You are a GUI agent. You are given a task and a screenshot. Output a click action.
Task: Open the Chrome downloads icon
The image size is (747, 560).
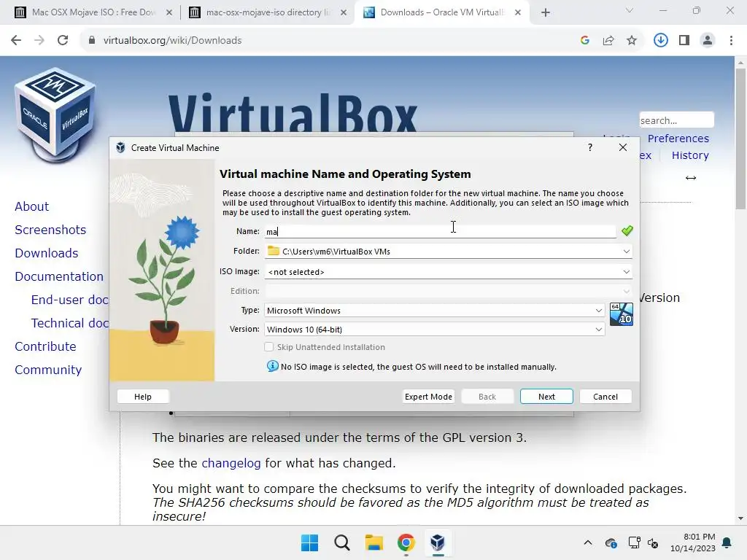tap(661, 41)
